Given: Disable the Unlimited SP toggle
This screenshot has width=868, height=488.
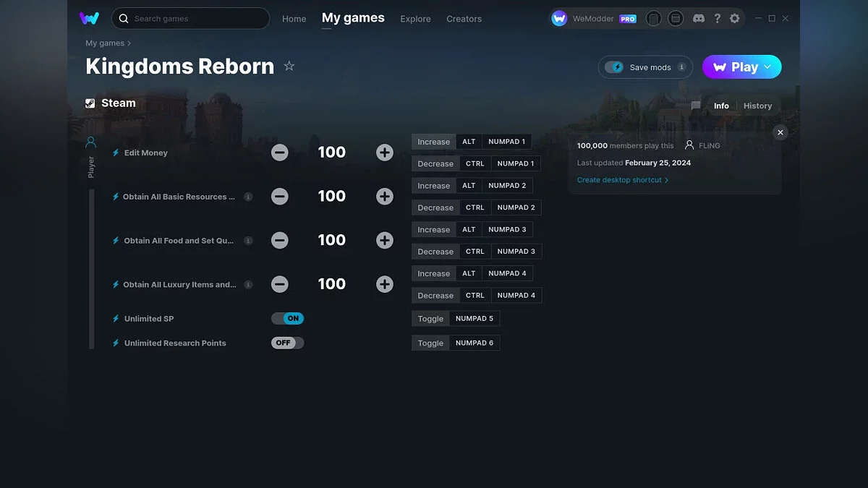Looking at the screenshot, I should [287, 318].
